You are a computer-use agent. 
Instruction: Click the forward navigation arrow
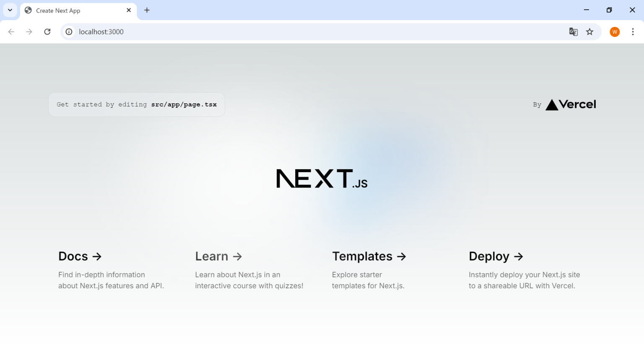pos(29,31)
